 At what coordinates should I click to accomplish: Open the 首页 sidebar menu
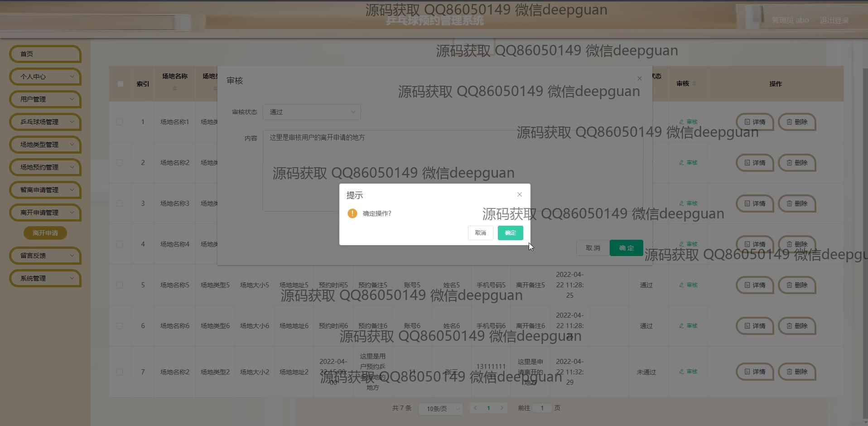[x=45, y=54]
